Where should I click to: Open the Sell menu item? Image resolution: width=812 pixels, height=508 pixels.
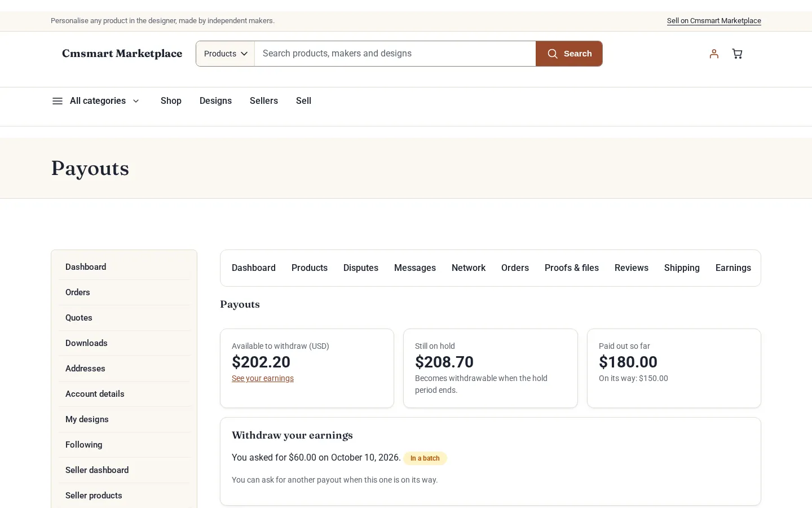pyautogui.click(x=303, y=101)
